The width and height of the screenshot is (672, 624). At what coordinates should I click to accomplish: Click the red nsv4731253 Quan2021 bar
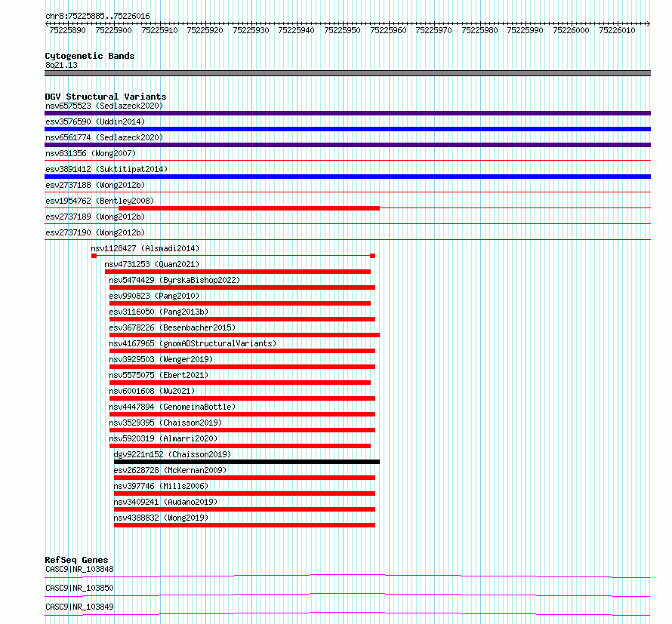238,272
